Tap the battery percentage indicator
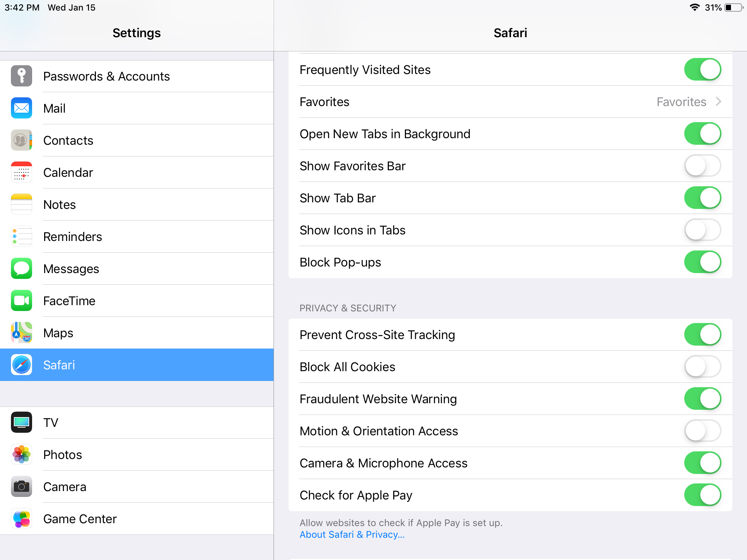 tap(713, 8)
